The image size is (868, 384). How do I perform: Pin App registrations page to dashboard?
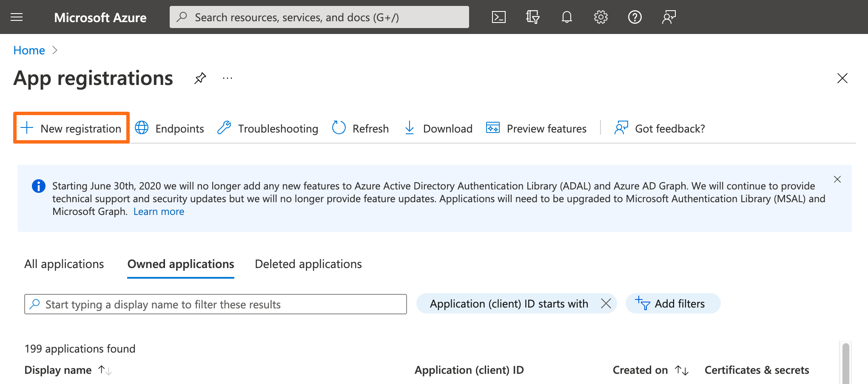(x=200, y=78)
